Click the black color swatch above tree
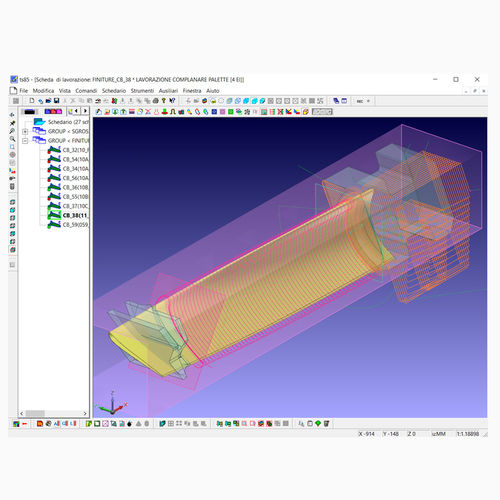The height and width of the screenshot is (500, 500). [x=29, y=111]
